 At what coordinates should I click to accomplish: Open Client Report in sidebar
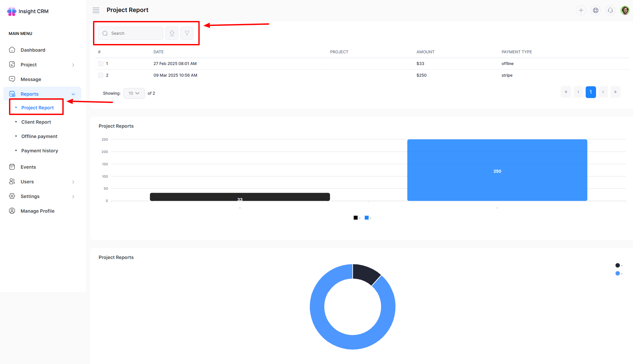coord(36,122)
